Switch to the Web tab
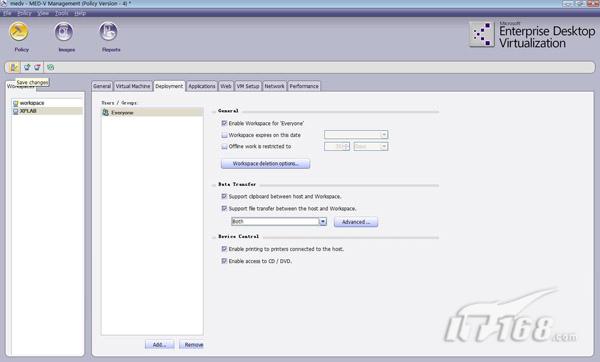600x362 pixels. pyautogui.click(x=226, y=86)
